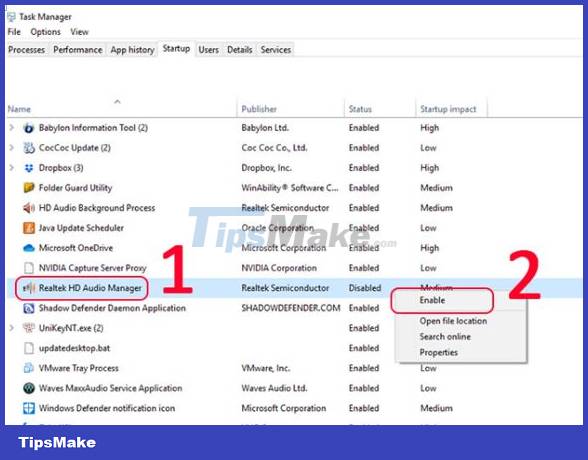Click the WinAbility Software publisher cell

click(x=290, y=188)
